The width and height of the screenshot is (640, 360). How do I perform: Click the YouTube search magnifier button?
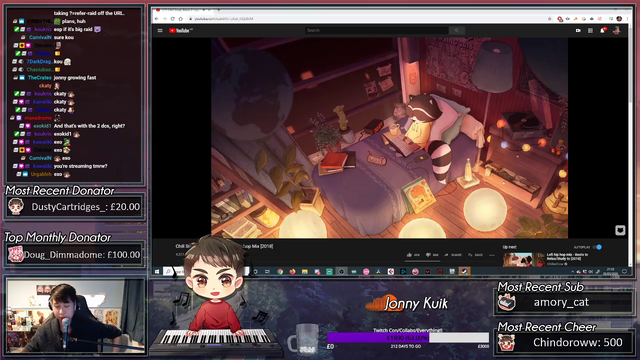tap(457, 30)
